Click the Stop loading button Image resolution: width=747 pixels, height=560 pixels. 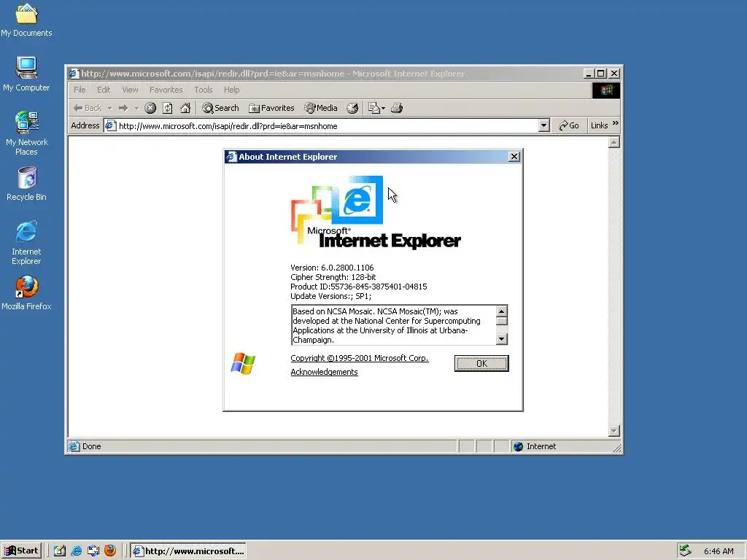pyautogui.click(x=150, y=108)
